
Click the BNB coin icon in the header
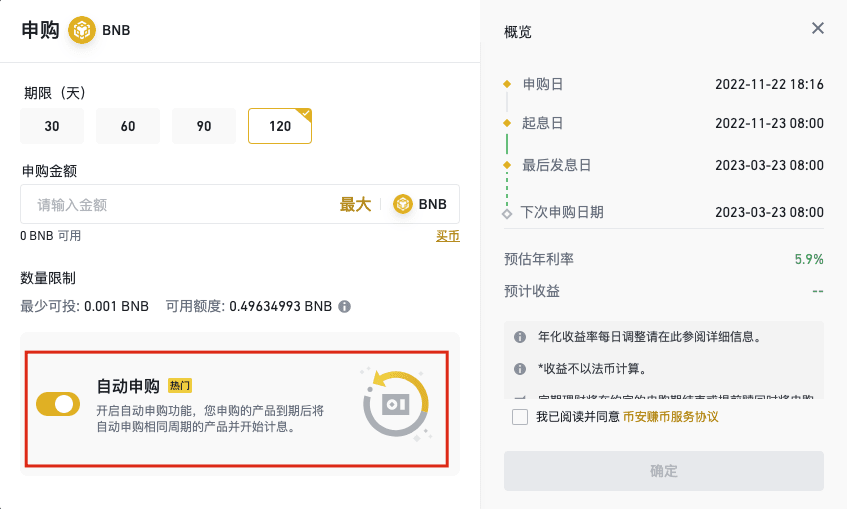pyautogui.click(x=82, y=30)
